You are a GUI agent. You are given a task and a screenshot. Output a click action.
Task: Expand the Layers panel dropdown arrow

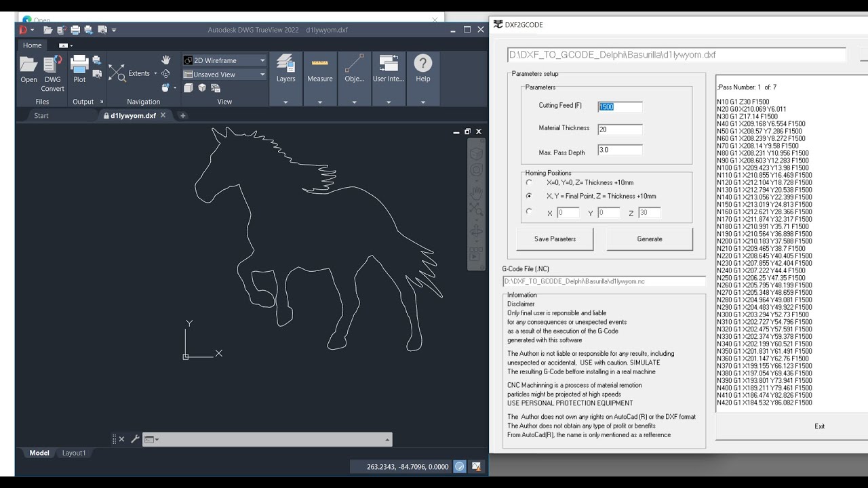pos(286,102)
